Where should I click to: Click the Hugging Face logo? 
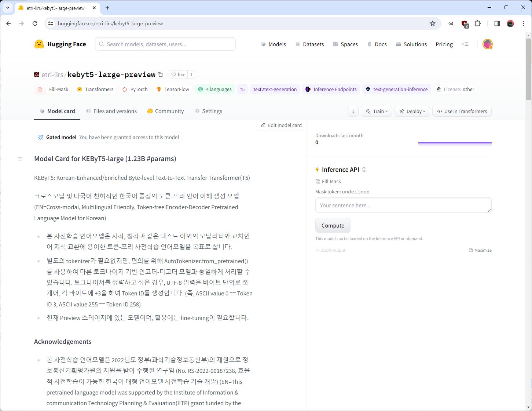coord(60,44)
